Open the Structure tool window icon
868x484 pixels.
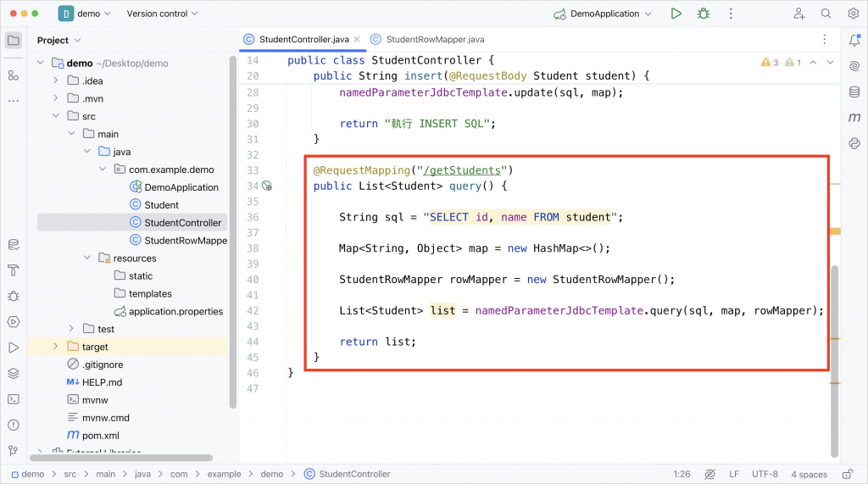pos(14,75)
